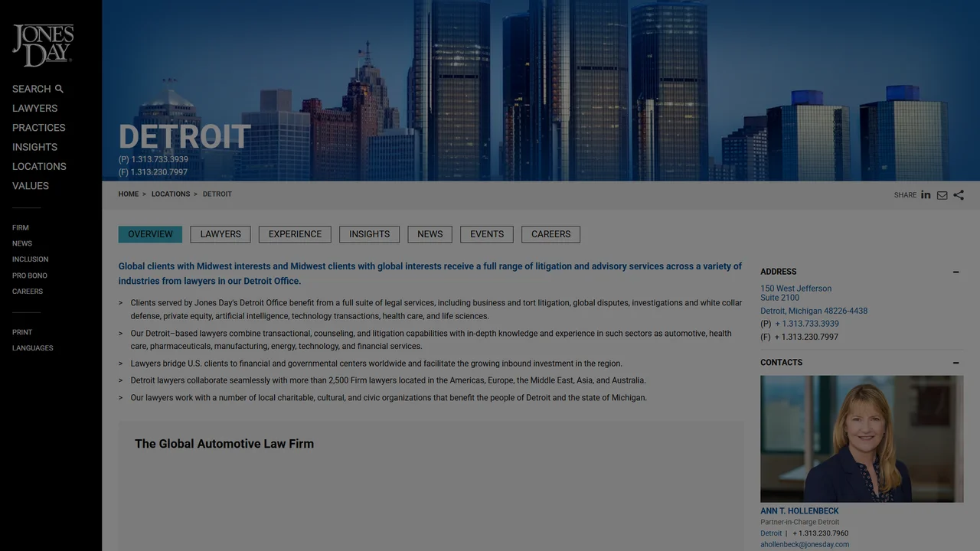
Task: Click the Jones Day logo
Action: (x=43, y=45)
